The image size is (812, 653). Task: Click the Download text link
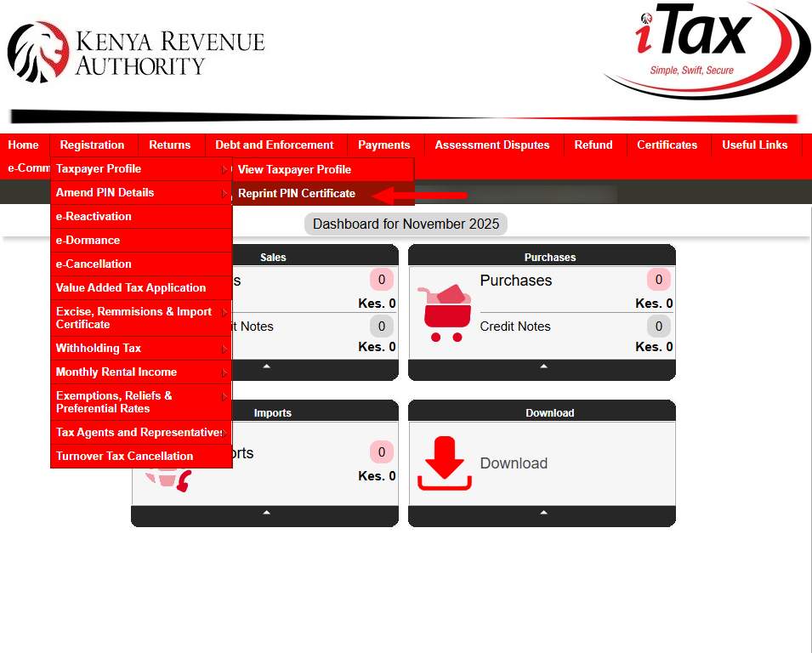[x=514, y=463]
